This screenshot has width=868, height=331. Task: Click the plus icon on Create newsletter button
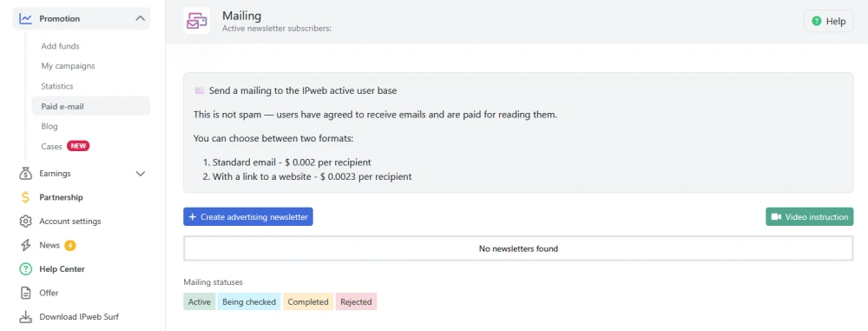pos(192,217)
